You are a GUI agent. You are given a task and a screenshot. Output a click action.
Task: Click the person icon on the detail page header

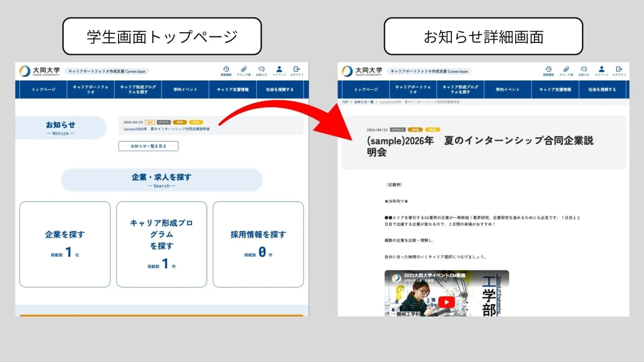[x=602, y=69]
